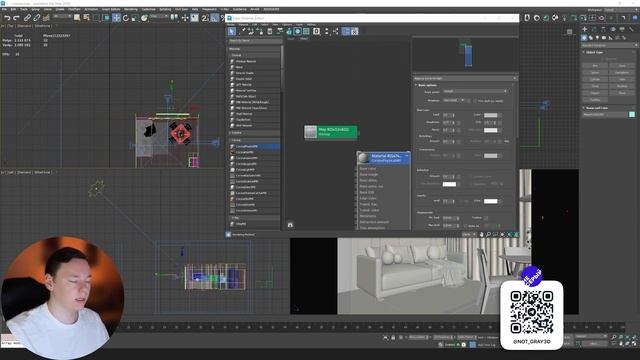Toggle the Material/Map Browser panel button
Screen dimensions: 640x360
[x=346, y=31]
